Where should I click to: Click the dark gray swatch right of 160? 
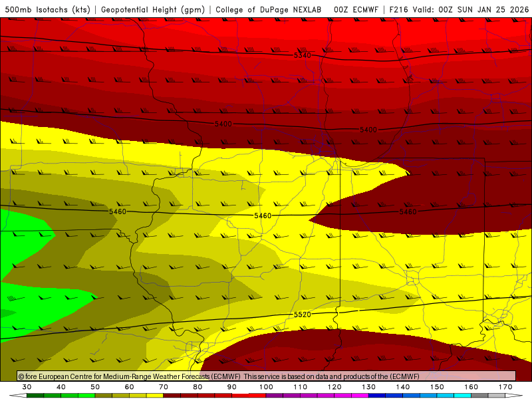point(479,396)
